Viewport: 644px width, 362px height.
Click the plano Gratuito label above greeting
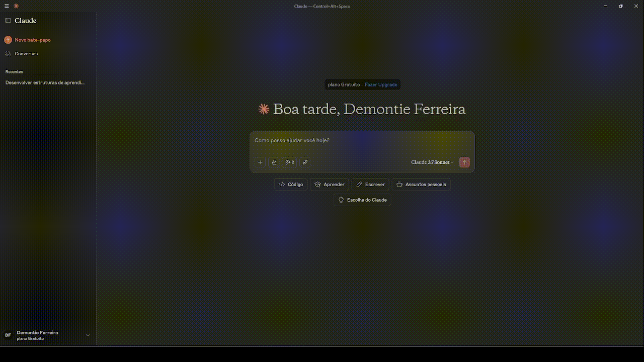point(344,84)
